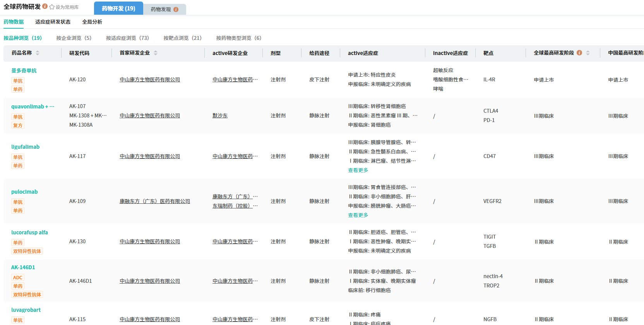Screen dimensions: 644x325
Task: Switch to 按靶点浏览 (21) view
Action: coord(183,38)
